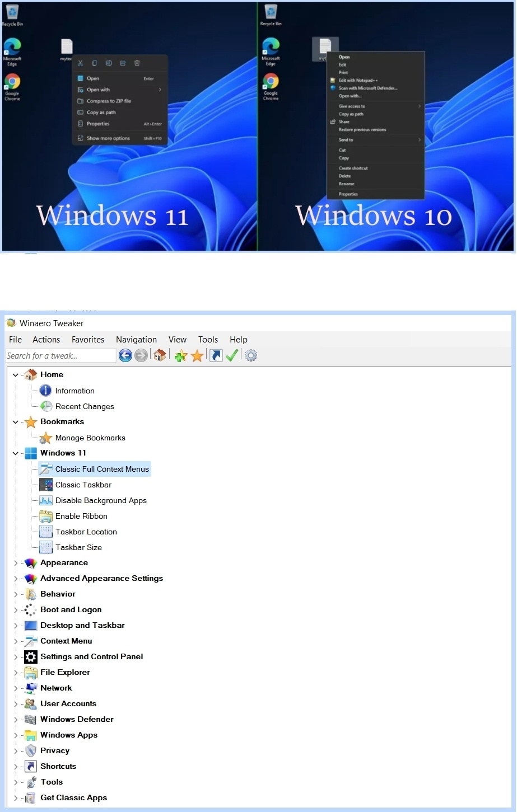Image resolution: width=517 pixels, height=812 pixels.
Task: Expand the File Explorer tree node
Action: 15,673
